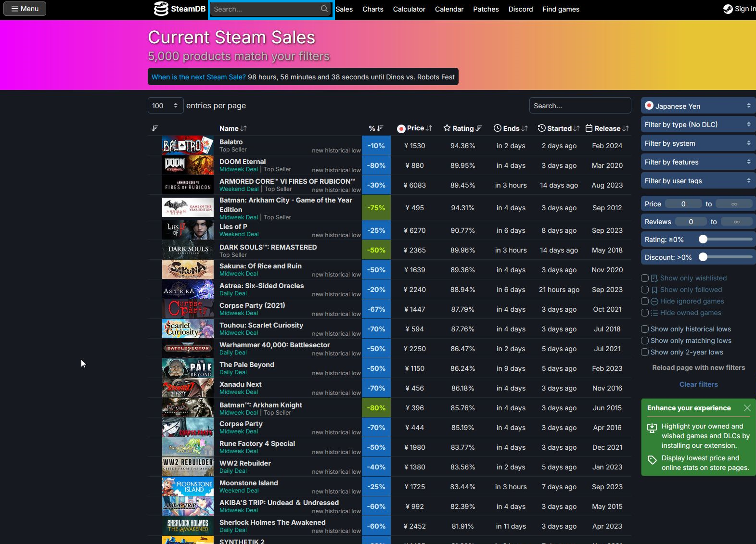Go to Sales in top navigation
The width and height of the screenshot is (756, 544).
point(344,9)
